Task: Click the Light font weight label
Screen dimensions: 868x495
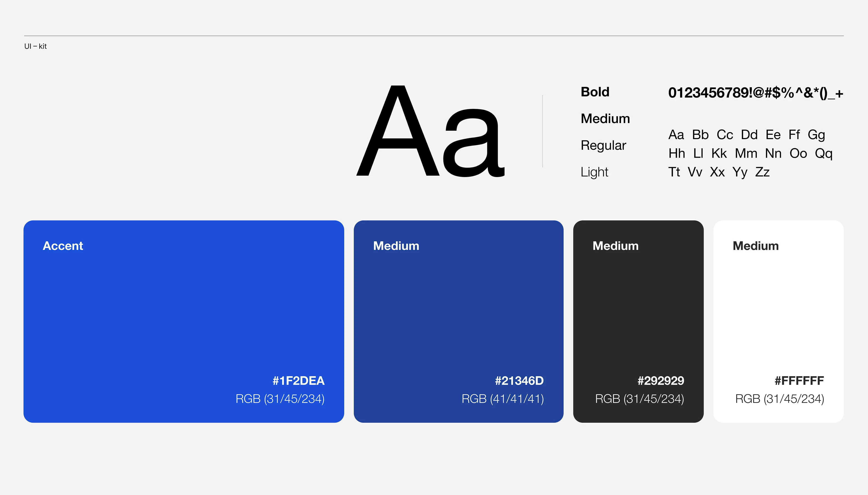Action: tap(594, 172)
